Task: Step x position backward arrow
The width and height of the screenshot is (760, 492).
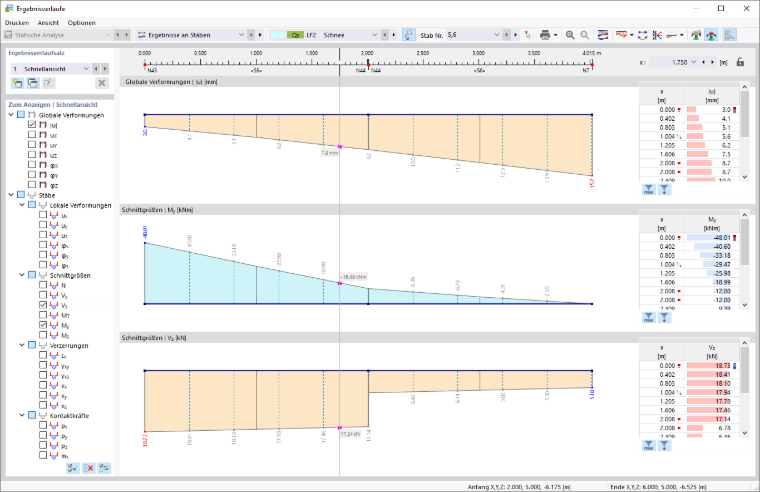Action: pos(704,62)
